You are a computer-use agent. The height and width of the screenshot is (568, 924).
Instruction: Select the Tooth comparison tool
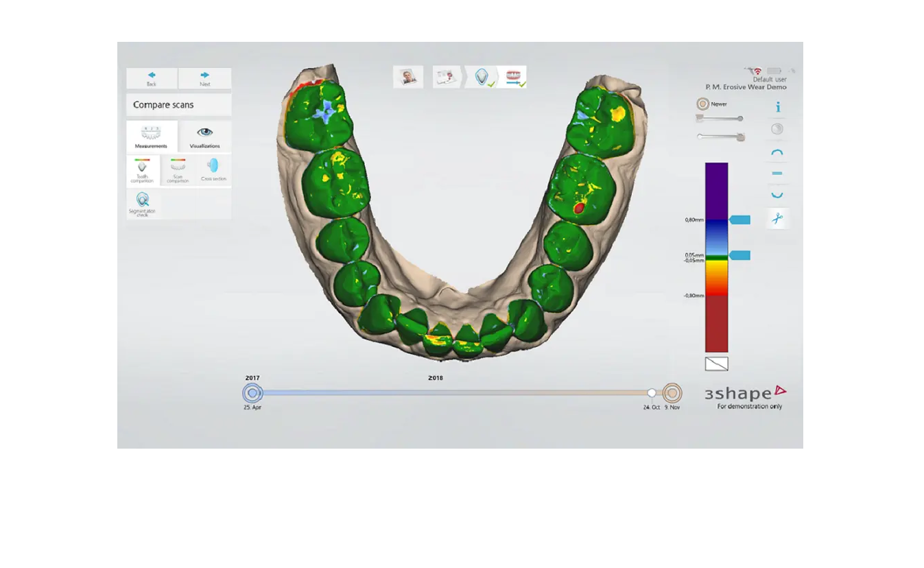coord(143,170)
